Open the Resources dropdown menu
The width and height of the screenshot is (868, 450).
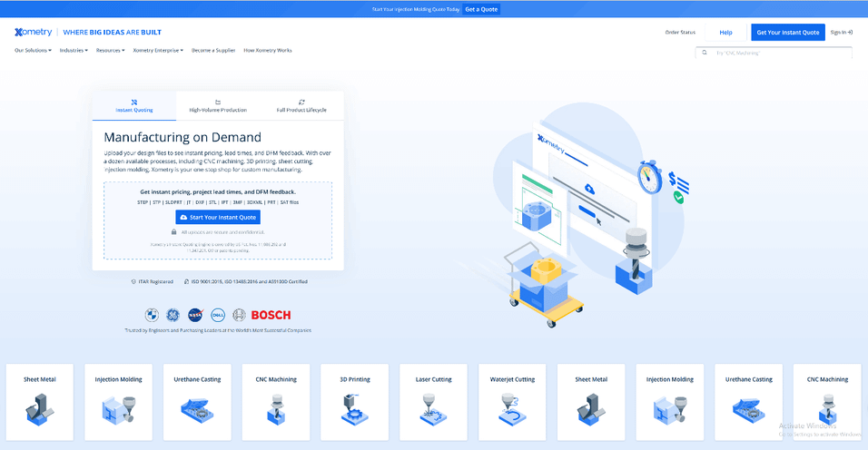pyautogui.click(x=111, y=51)
